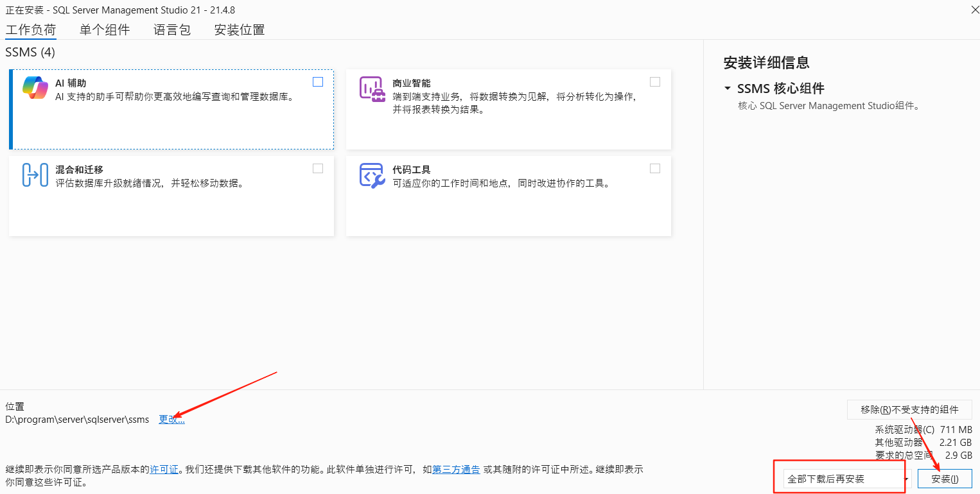
Task: Click the SSMS (4) group heading
Action: coord(30,52)
